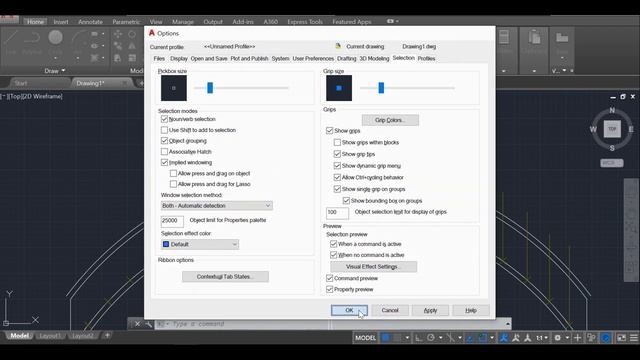Enable Allow press and drag for Lasso
Screen dimensions: 640x360
(173, 184)
